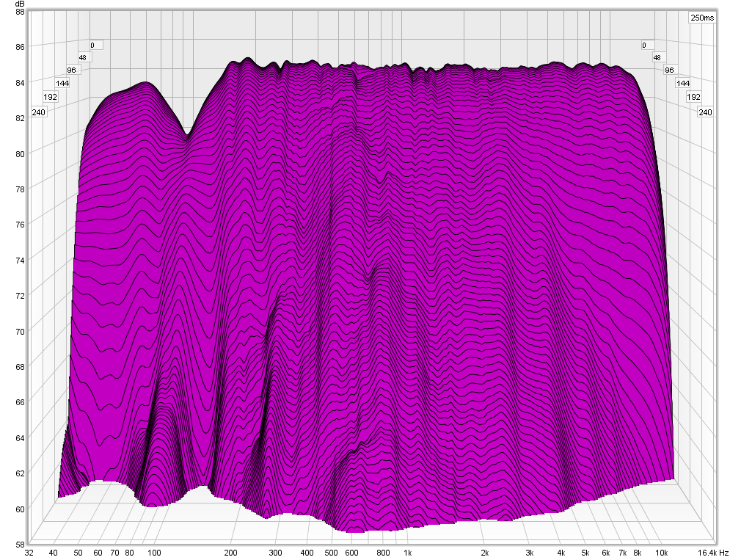Click the 86 dB axis value
The width and height of the screenshot is (730, 560).
(x=20, y=47)
